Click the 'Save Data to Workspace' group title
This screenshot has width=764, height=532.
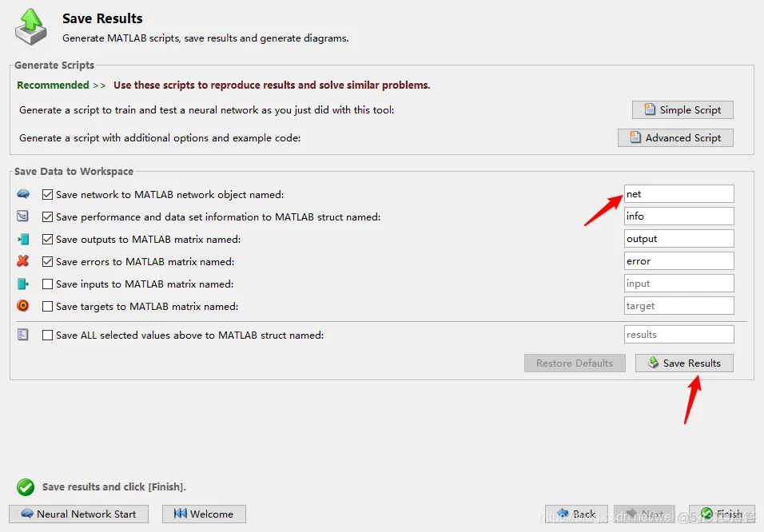point(74,172)
